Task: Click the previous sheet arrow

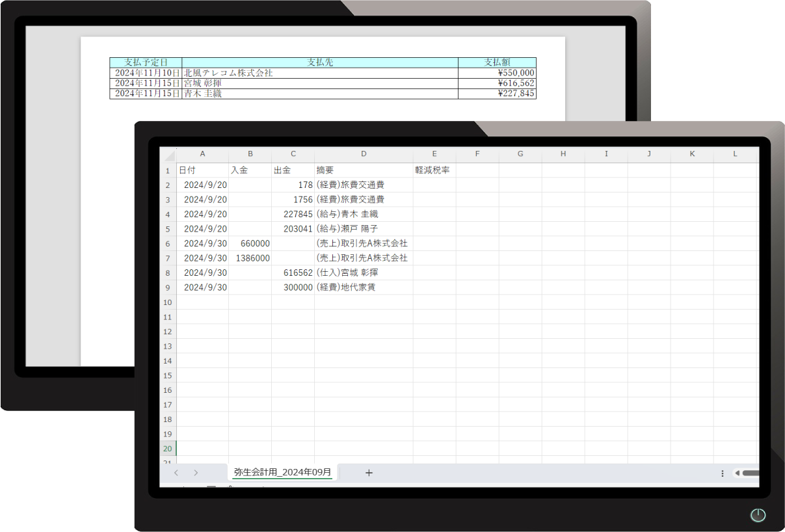Action: pyautogui.click(x=176, y=473)
